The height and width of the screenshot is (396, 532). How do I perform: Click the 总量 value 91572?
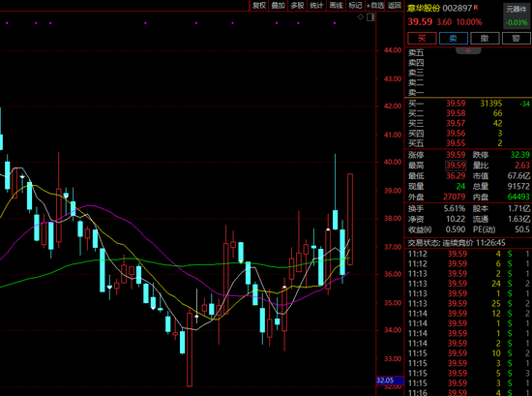point(518,187)
